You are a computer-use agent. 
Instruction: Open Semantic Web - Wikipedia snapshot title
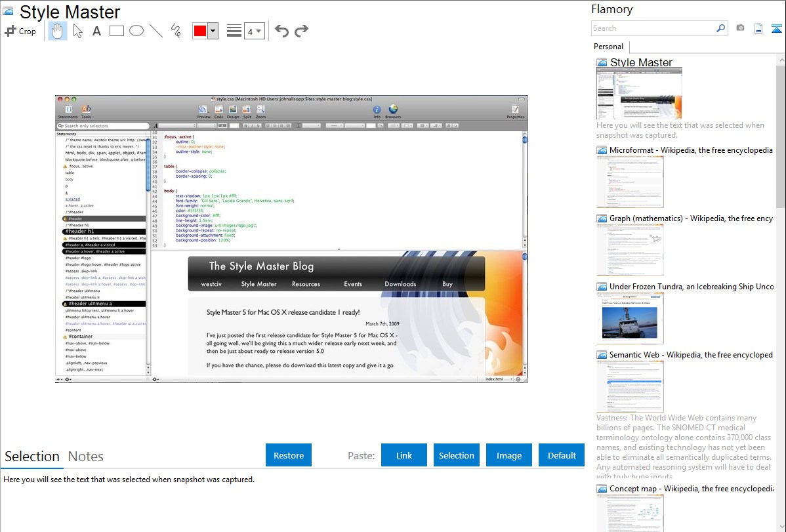[x=691, y=355]
